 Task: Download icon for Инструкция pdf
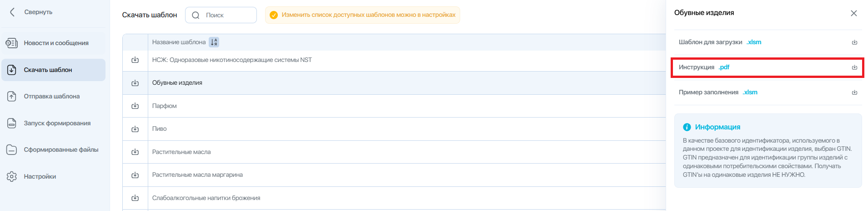[x=854, y=67]
